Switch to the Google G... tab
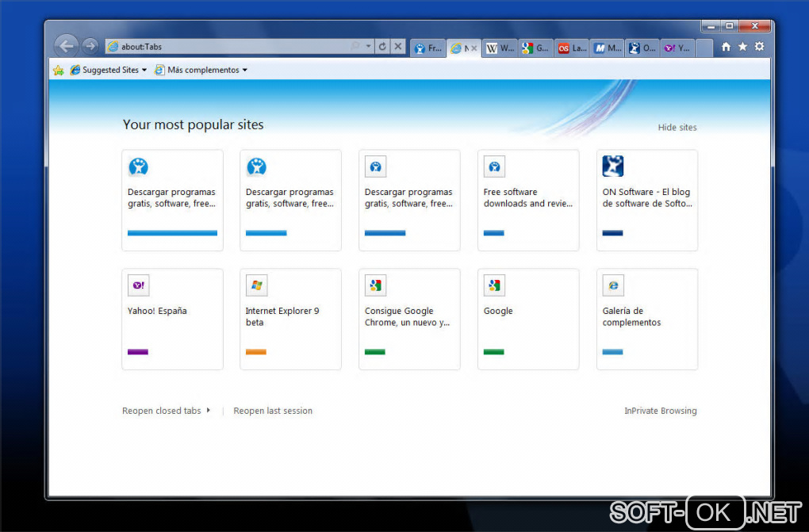This screenshot has height=532, width=809. tap(535, 48)
